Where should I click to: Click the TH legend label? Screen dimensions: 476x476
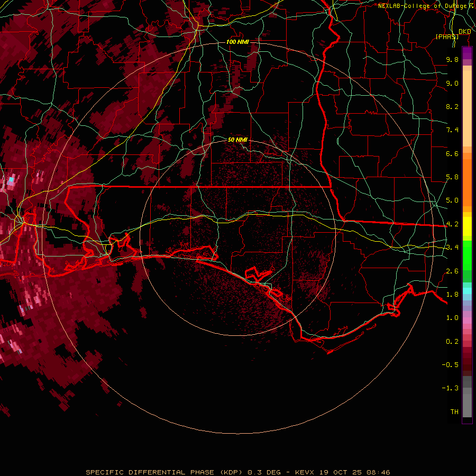point(454,412)
